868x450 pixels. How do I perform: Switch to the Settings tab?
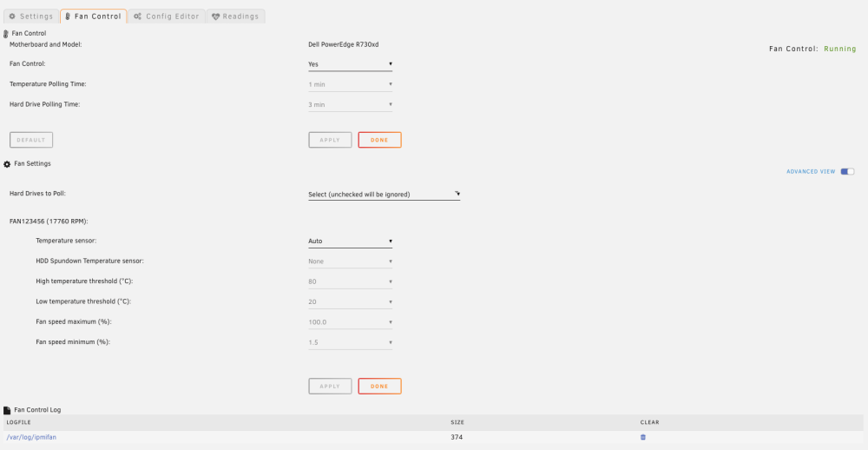[x=31, y=16]
